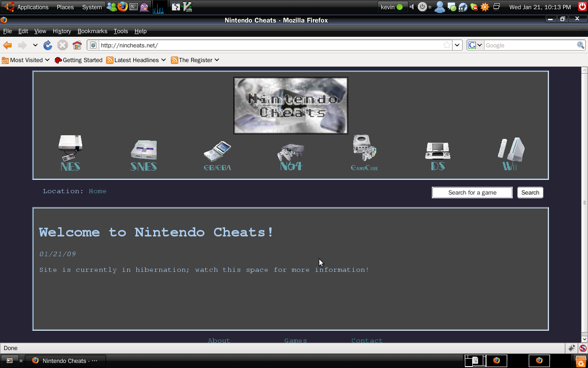The height and width of the screenshot is (368, 588).
Task: Click the red power button in panel corner
Action: [x=582, y=7]
